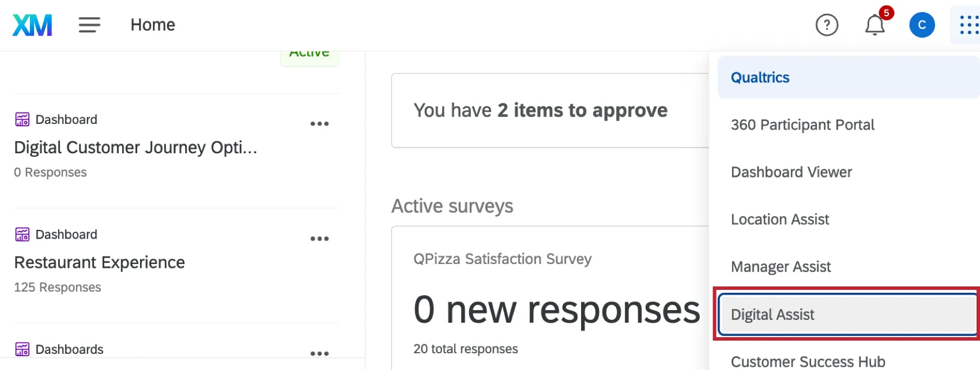
Task: Open the Restaurant Experience dashboard
Action: pos(100,262)
